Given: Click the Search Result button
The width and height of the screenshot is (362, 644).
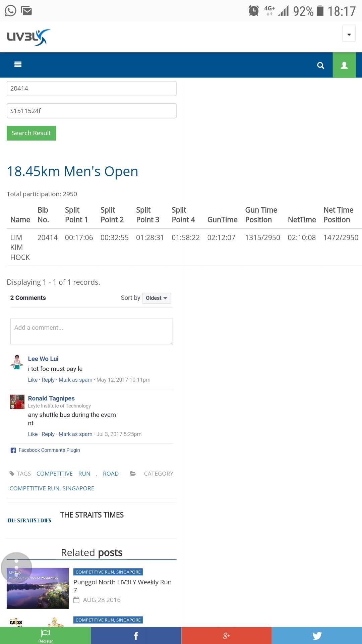Looking at the screenshot, I should pyautogui.click(x=31, y=133).
